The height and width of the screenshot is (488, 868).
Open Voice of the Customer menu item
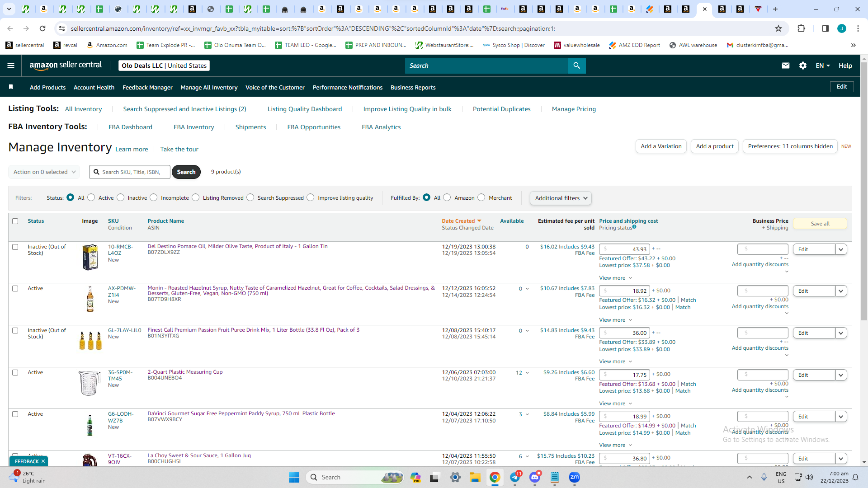pyautogui.click(x=275, y=87)
